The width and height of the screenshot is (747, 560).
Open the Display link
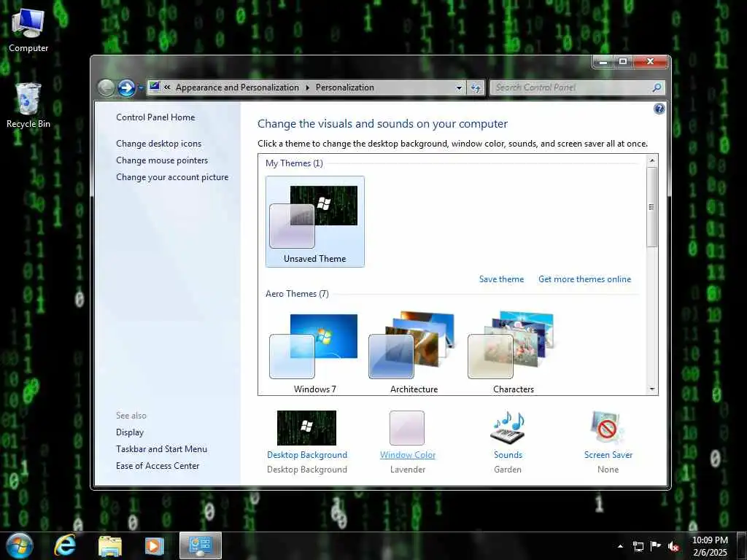coord(130,432)
